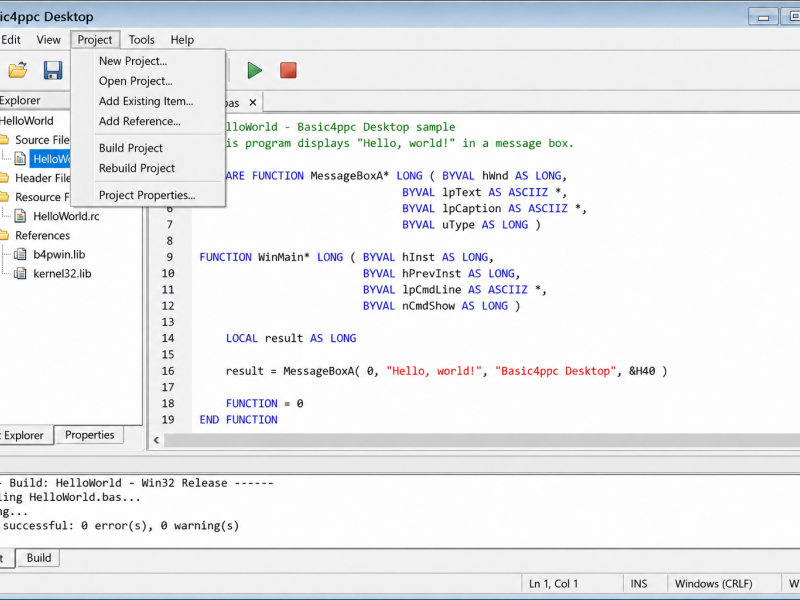Save with the floppy disk toolbar icon
800x600 pixels.
[53, 70]
